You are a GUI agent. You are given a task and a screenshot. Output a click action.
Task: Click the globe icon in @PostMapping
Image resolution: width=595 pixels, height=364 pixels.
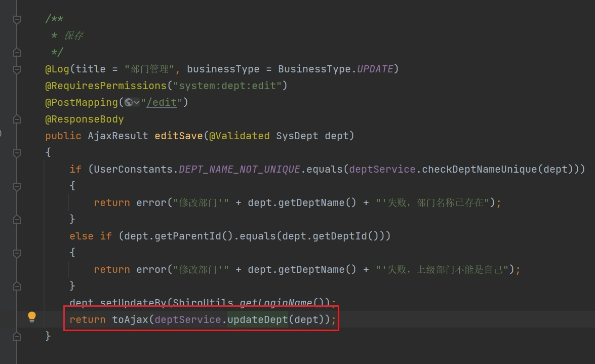pyautogui.click(x=129, y=103)
